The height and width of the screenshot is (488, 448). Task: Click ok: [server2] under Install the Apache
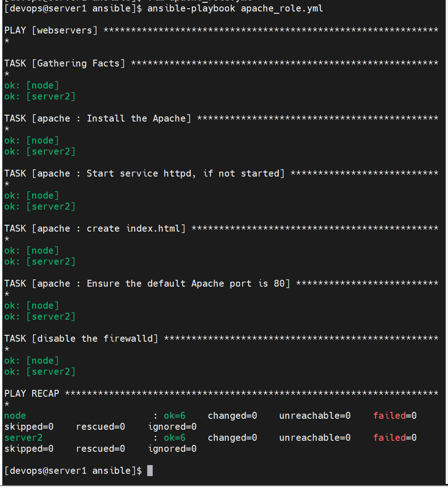pyautogui.click(x=40, y=151)
